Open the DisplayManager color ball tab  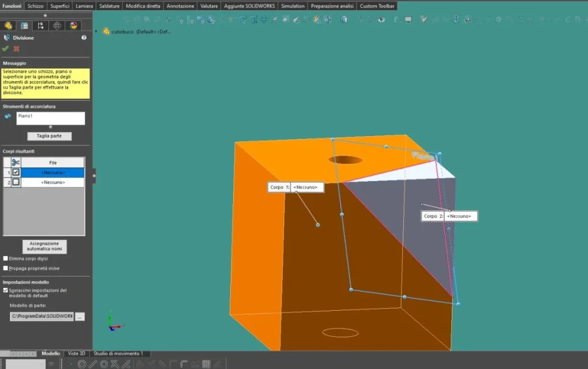pos(73,25)
